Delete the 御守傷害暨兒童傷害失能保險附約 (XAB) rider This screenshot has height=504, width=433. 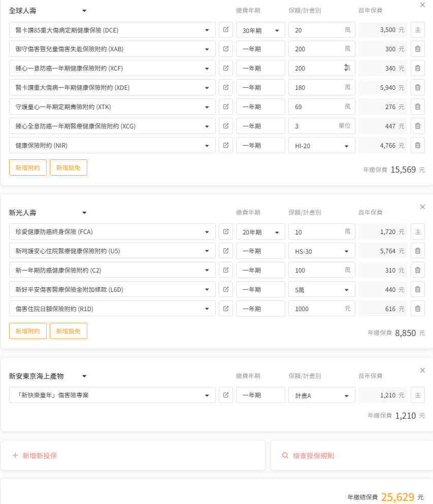point(418,49)
